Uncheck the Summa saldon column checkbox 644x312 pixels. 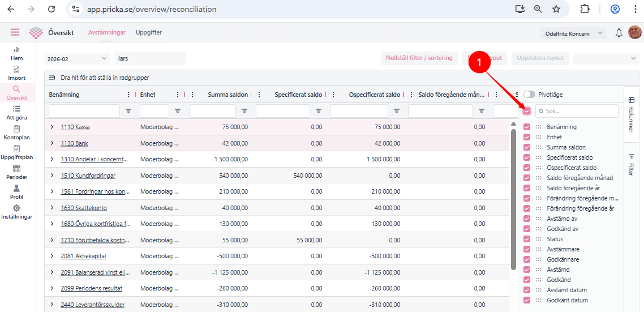click(527, 147)
